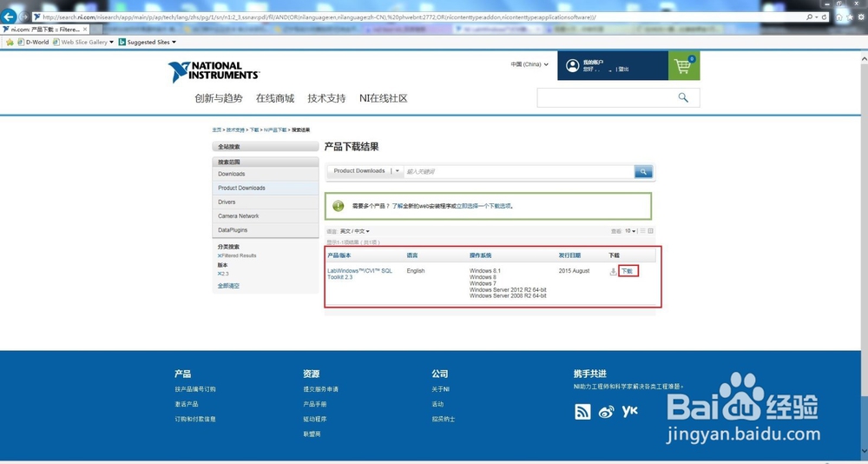Click the browser forward arrow button
868x464 pixels.
pyautogui.click(x=23, y=17)
